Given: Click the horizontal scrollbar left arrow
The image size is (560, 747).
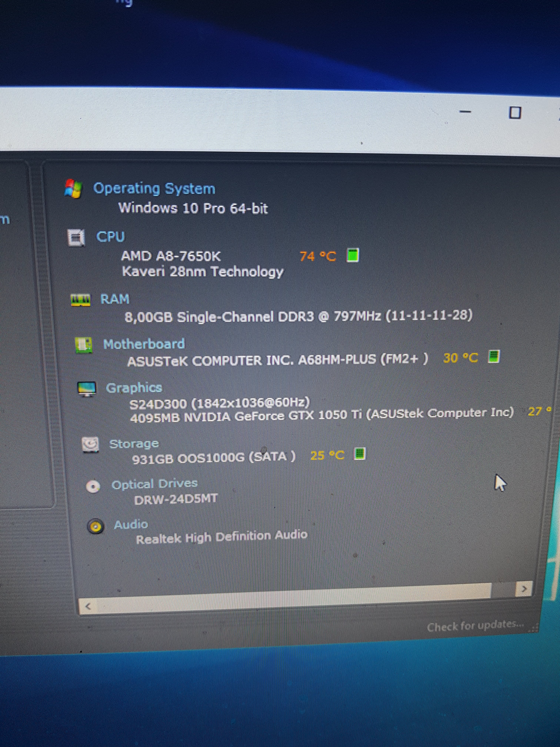Looking at the screenshot, I should 88,606.
